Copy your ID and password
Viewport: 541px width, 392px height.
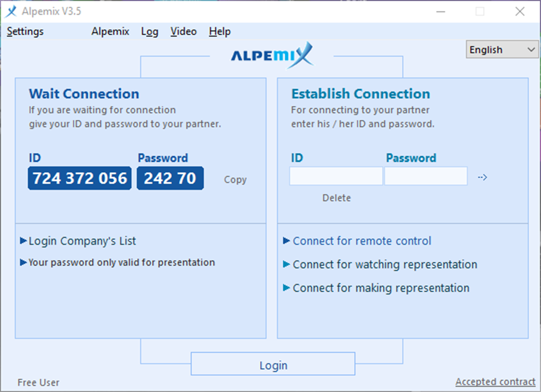(235, 180)
